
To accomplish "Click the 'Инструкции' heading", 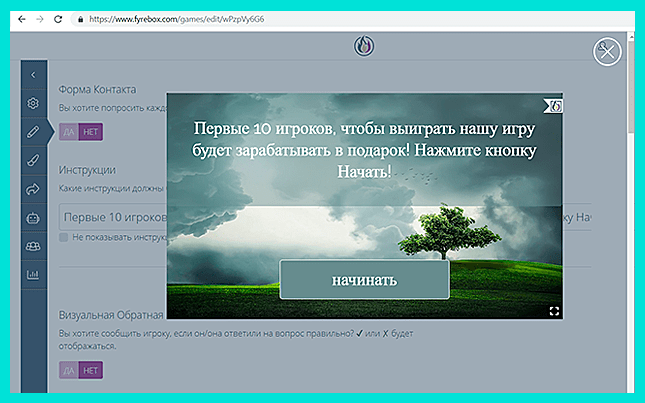I will 87,170.
